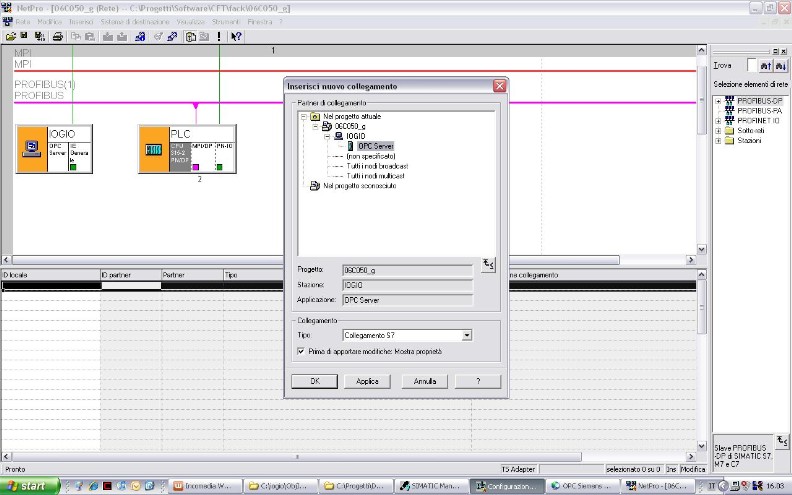
Task: Open the Windows start button
Action: [29, 486]
